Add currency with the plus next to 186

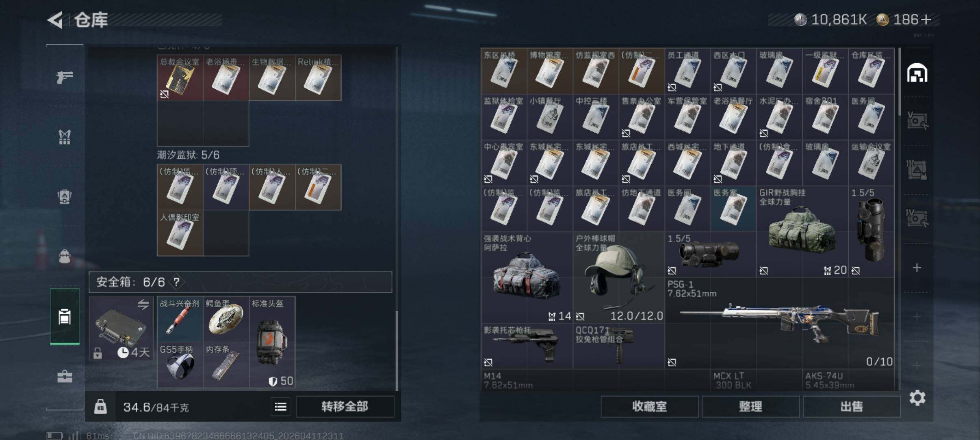pyautogui.click(x=926, y=19)
